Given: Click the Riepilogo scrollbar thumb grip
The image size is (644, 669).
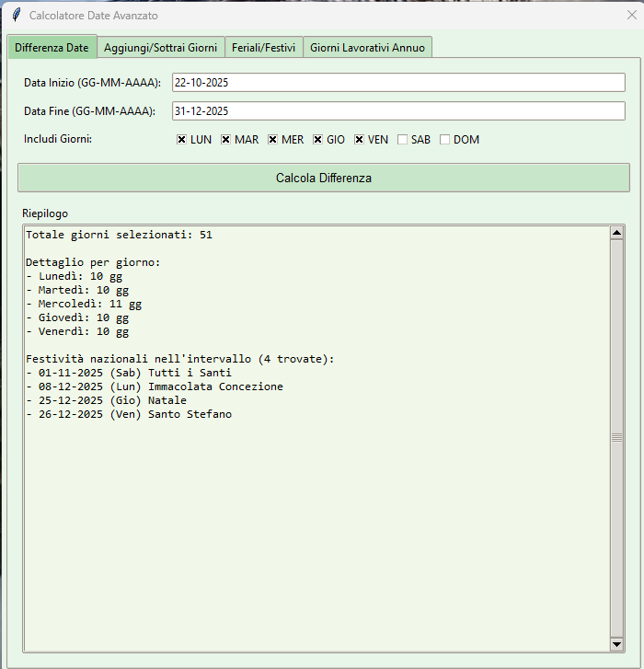Looking at the screenshot, I should coord(616,439).
